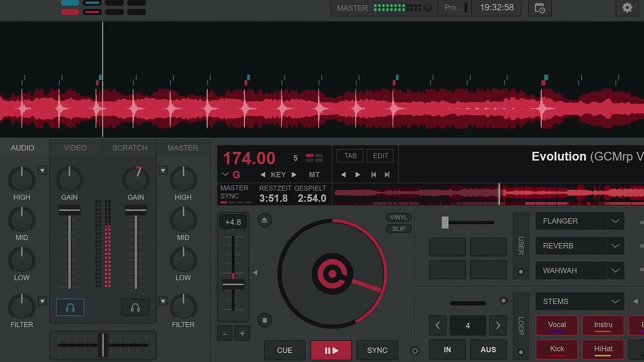
Task: Open the REVERB effect dropdown
Action: click(580, 246)
